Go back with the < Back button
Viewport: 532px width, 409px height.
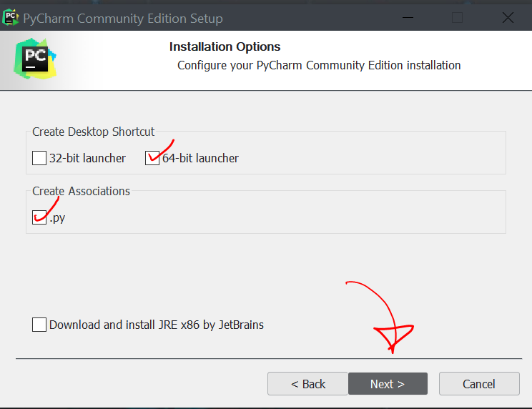tap(307, 383)
